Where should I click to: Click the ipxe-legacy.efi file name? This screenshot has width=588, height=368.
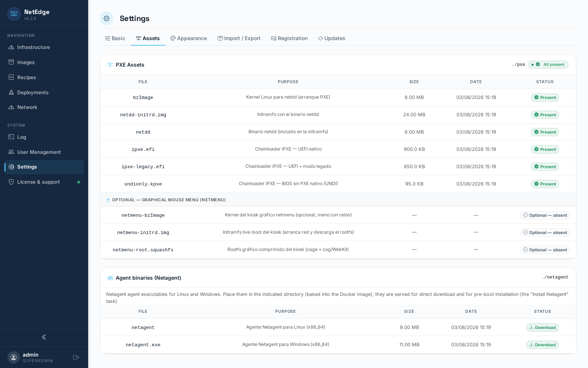(143, 167)
